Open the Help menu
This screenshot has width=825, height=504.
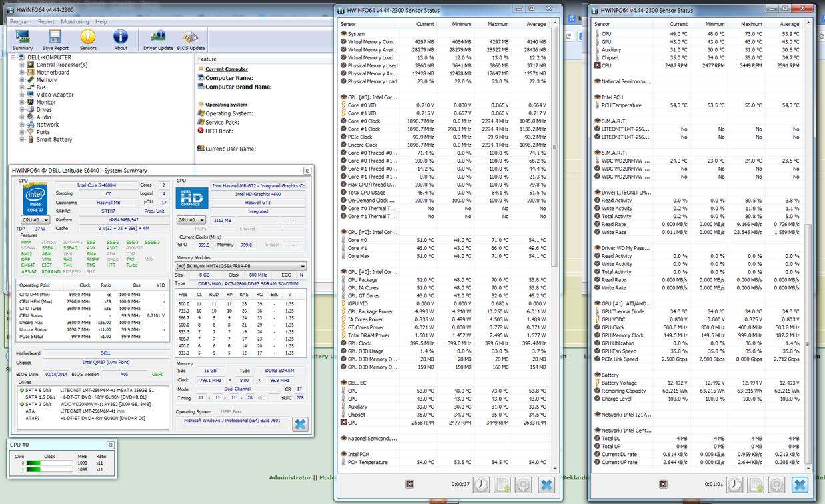(x=101, y=22)
